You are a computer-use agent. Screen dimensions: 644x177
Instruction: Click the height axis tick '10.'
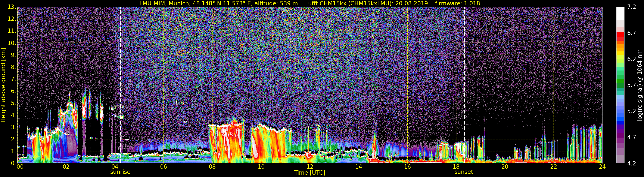click(12, 43)
